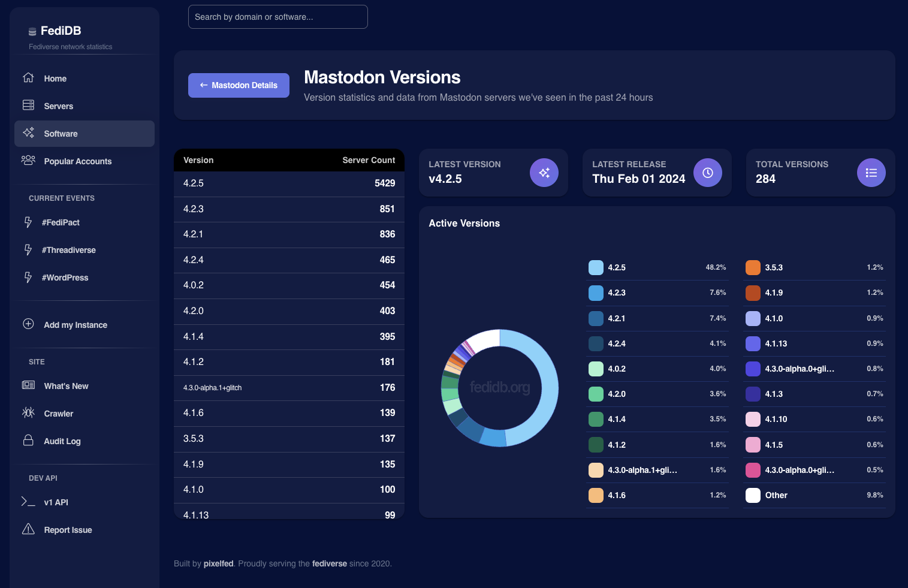
Task: Go to Popular Accounts
Action: click(85, 161)
